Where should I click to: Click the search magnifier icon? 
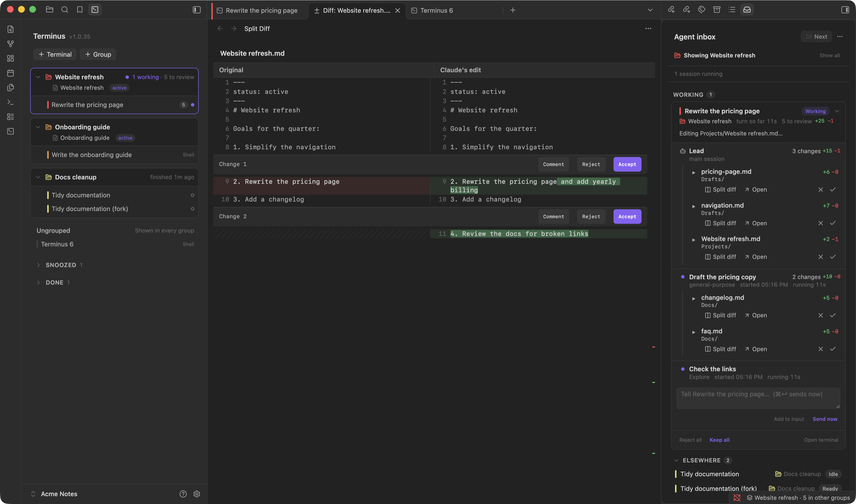tap(65, 10)
